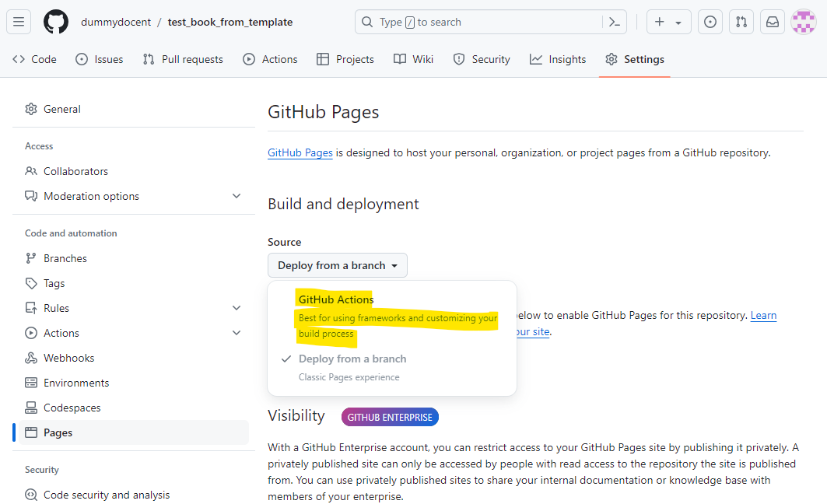Open the issues icon in header
Image resolution: width=827 pixels, height=504 pixels.
click(710, 22)
